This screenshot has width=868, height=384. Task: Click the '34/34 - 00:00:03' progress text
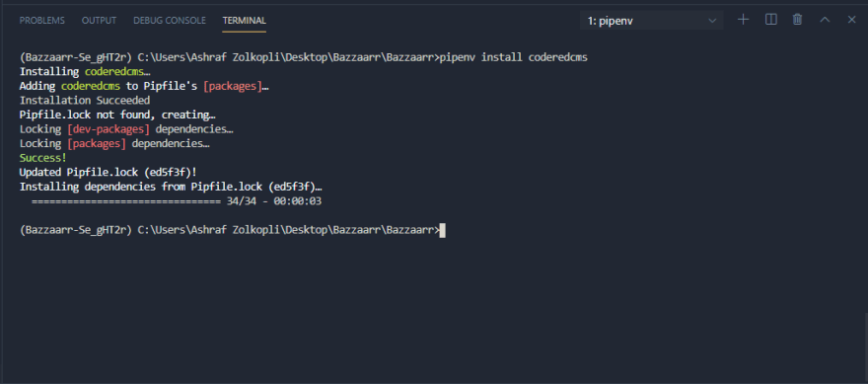pyautogui.click(x=274, y=201)
